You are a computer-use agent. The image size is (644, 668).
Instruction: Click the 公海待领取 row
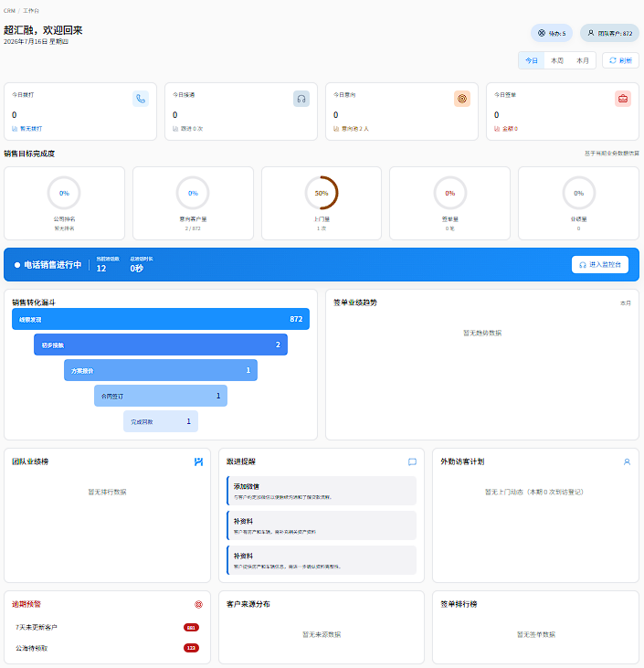[108, 648]
